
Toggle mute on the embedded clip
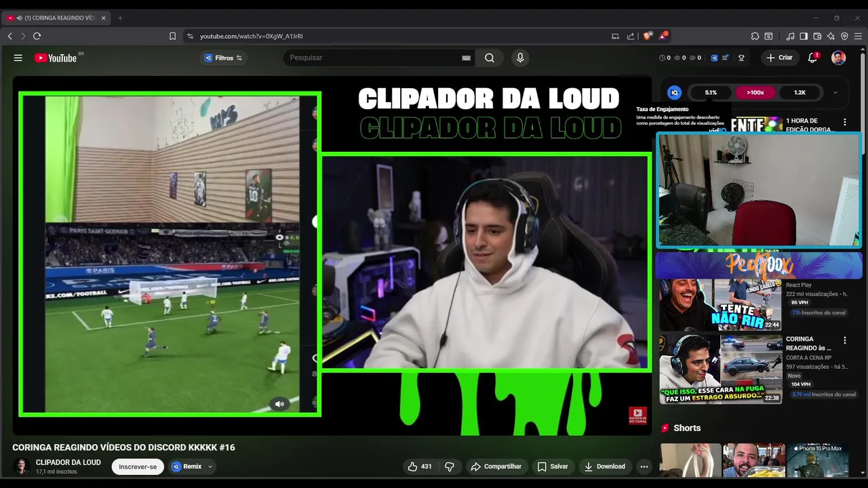279,404
